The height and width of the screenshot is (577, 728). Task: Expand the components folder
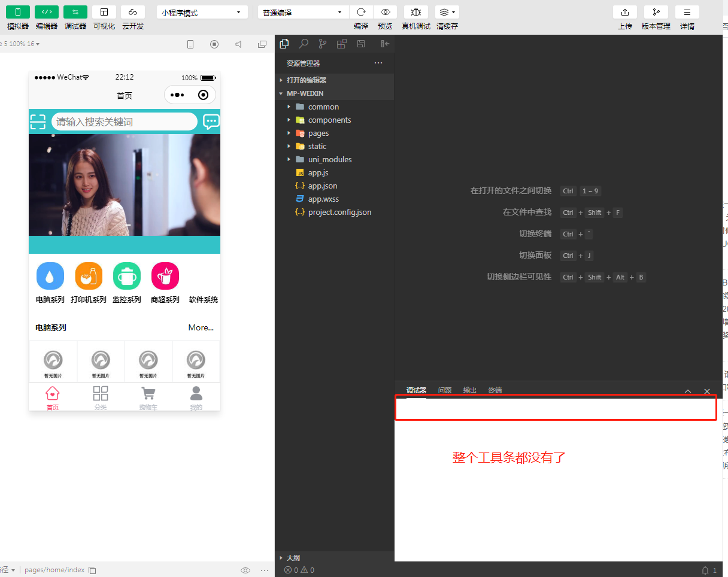[329, 120]
